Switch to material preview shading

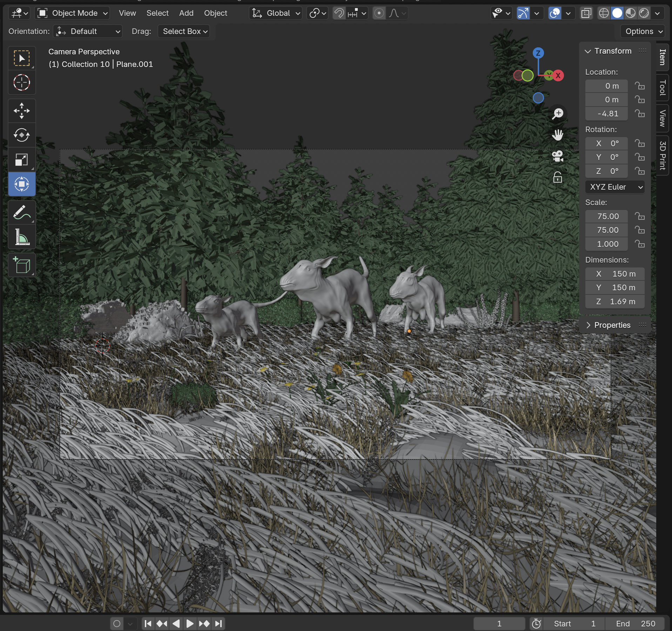pos(631,13)
